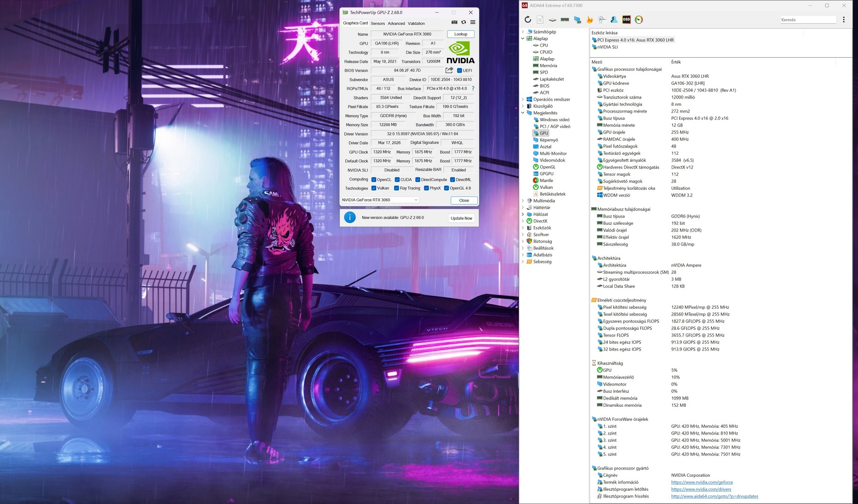Toggle the UEFI checkbox in GPU-Z
This screenshot has height=504, width=858.
point(460,70)
